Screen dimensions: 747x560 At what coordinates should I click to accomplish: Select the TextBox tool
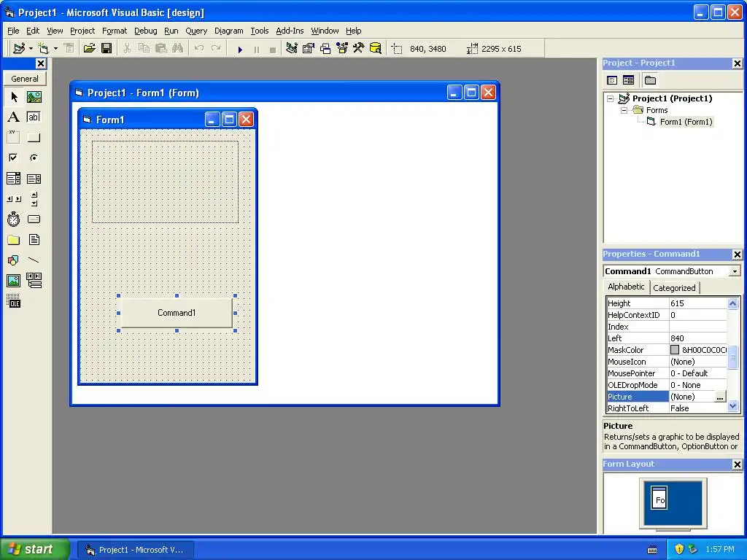[34, 117]
